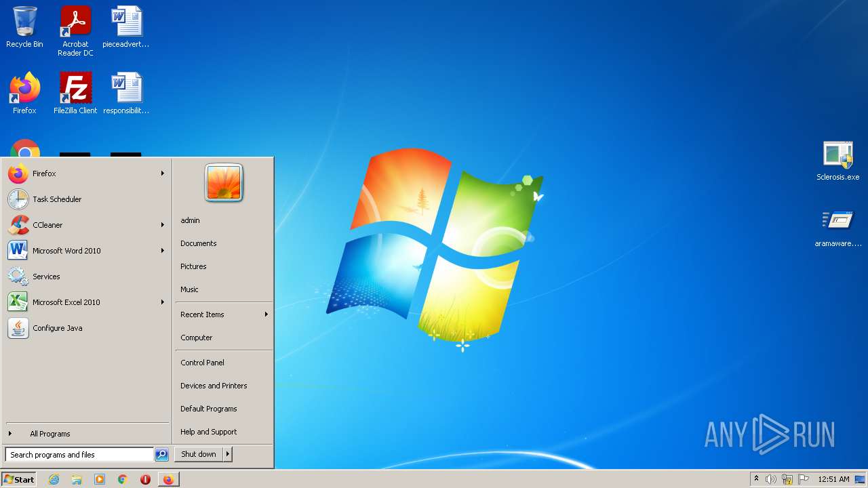The width and height of the screenshot is (868, 488).
Task: Open Control Panel
Action: click(x=224, y=363)
